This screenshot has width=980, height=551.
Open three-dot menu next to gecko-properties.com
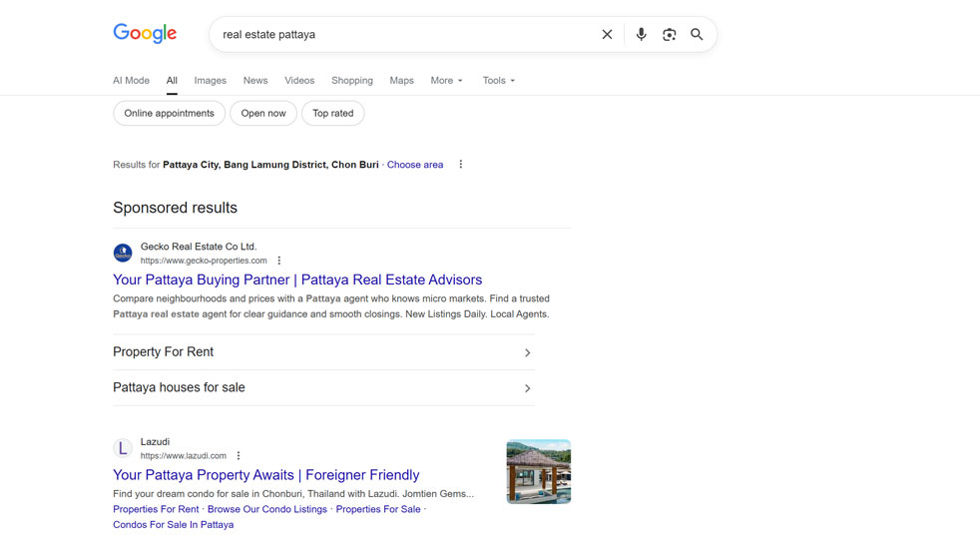(279, 261)
